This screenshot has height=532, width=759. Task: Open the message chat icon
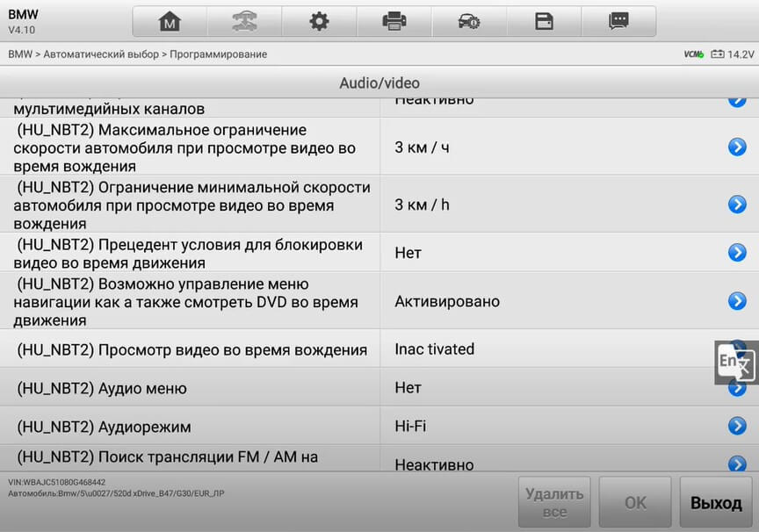click(618, 22)
